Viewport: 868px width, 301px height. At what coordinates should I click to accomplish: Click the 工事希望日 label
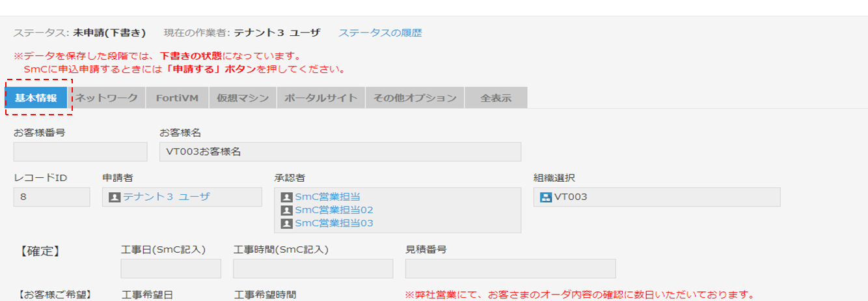(148, 295)
